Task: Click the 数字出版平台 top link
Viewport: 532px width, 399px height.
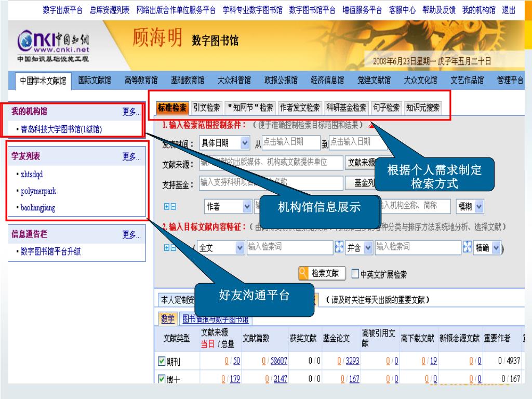Action: (x=63, y=10)
